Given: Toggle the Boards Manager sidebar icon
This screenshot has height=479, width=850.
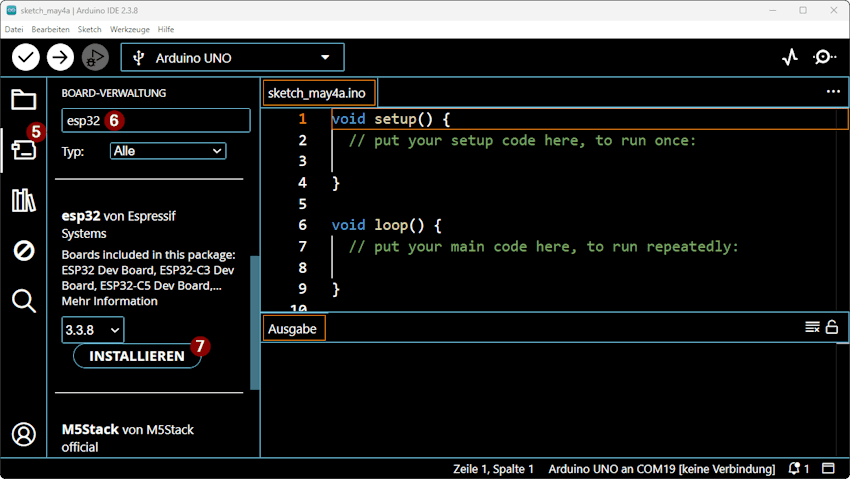Looking at the screenshot, I should (x=24, y=150).
